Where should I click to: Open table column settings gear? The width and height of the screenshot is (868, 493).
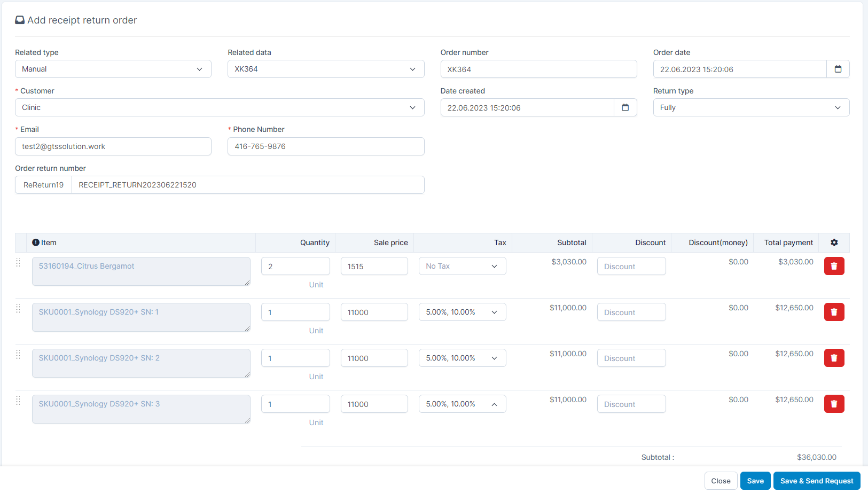tap(834, 242)
